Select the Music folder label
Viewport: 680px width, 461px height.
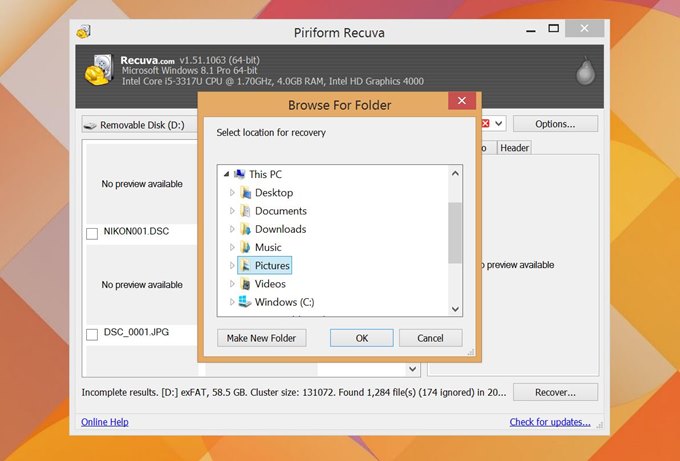pyautogui.click(x=268, y=247)
